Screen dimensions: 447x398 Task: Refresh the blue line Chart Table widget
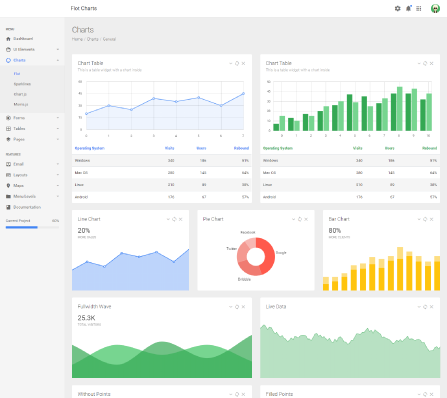[x=237, y=63]
